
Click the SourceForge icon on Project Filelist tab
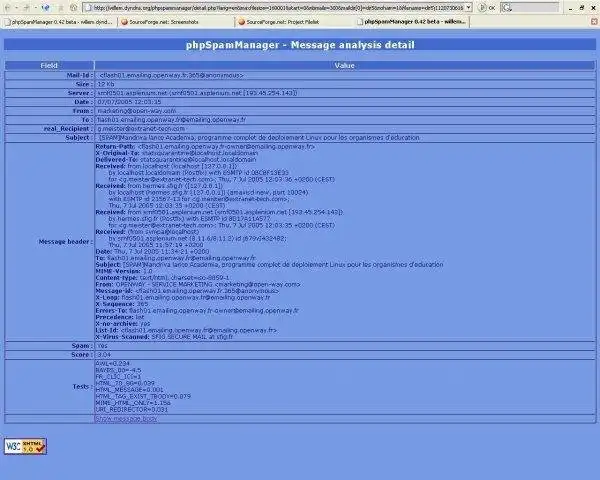click(x=241, y=22)
